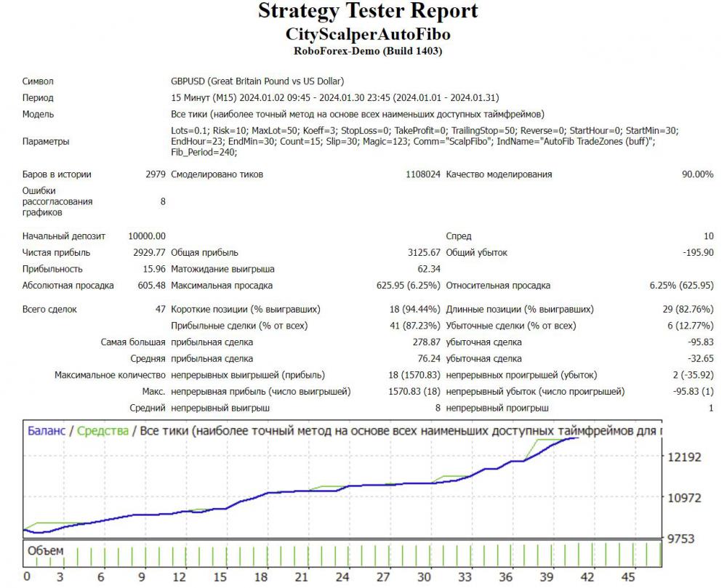Screen dimensions: 727x588
Task: Click the maximal consecutive loss -95.83 (1)
Action: pos(693,392)
